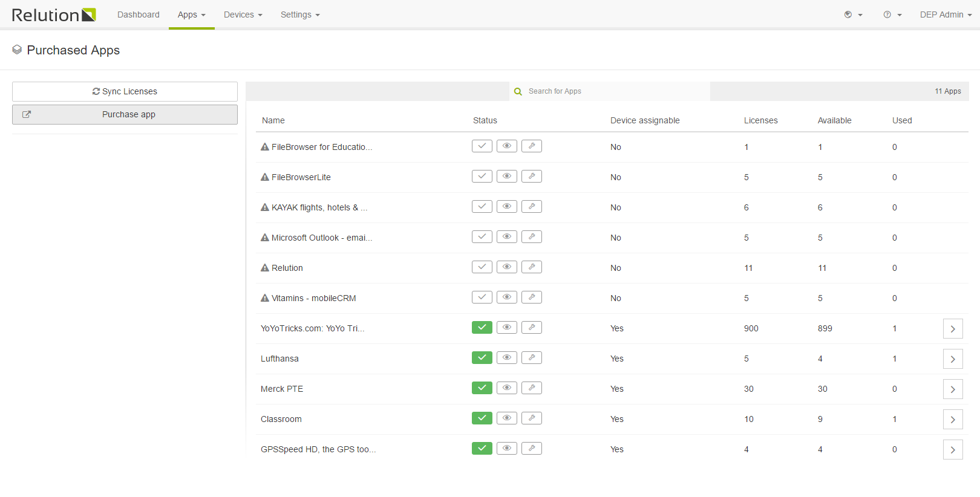Go to the Dashboard tab
The height and width of the screenshot is (497, 980).
pos(139,15)
